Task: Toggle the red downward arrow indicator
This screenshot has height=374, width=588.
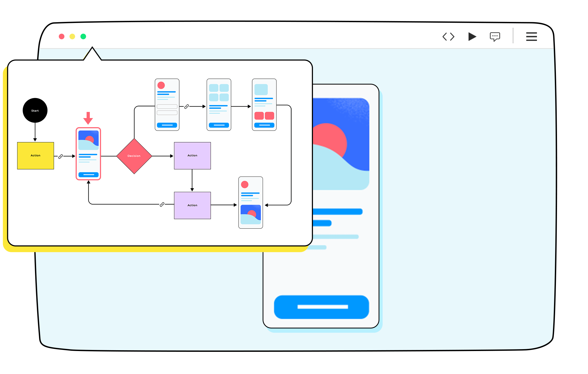Action: [x=89, y=119]
